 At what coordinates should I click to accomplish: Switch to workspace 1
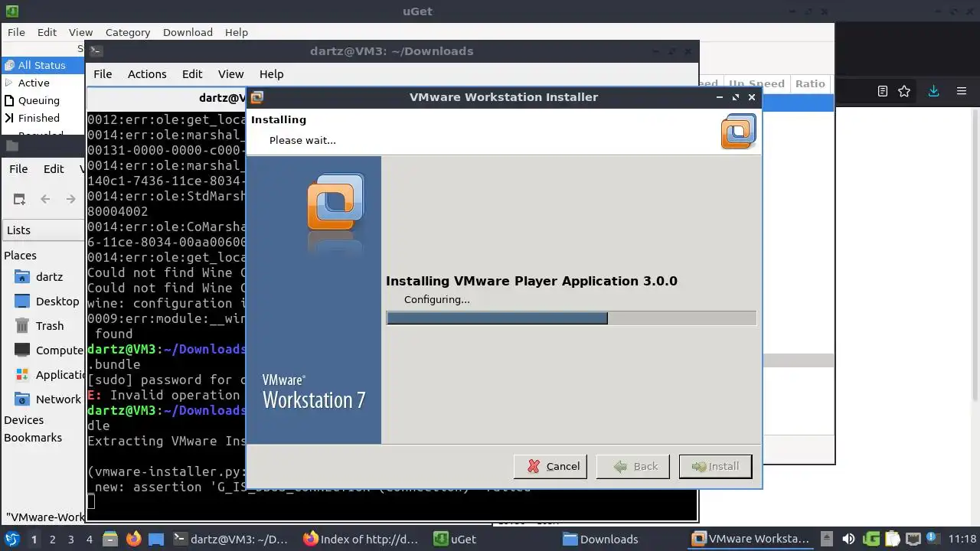coord(34,539)
